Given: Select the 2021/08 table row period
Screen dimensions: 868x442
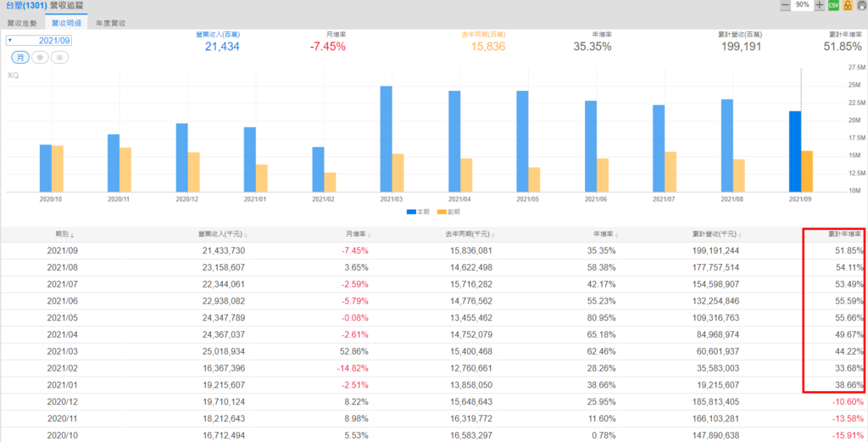Looking at the screenshot, I should (x=63, y=267).
